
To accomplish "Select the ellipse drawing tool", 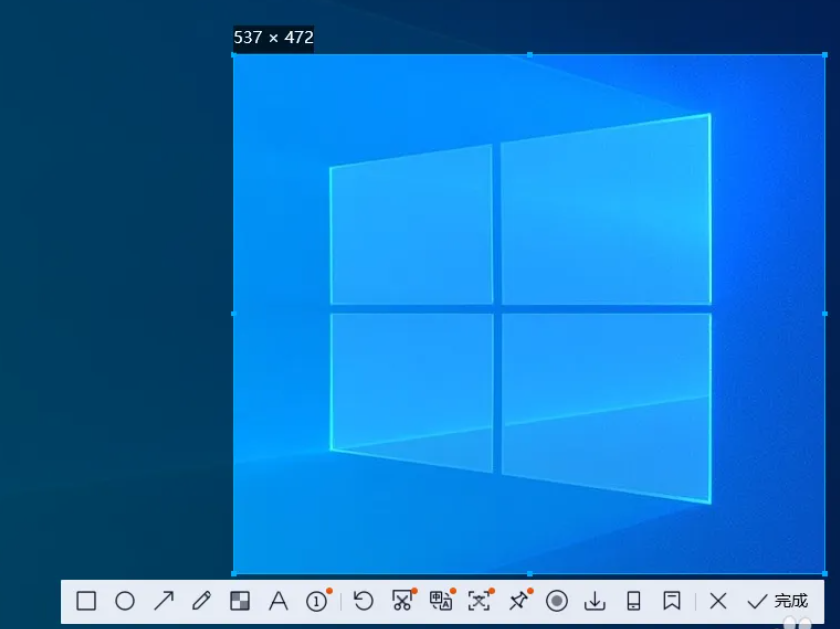I will pyautogui.click(x=125, y=601).
